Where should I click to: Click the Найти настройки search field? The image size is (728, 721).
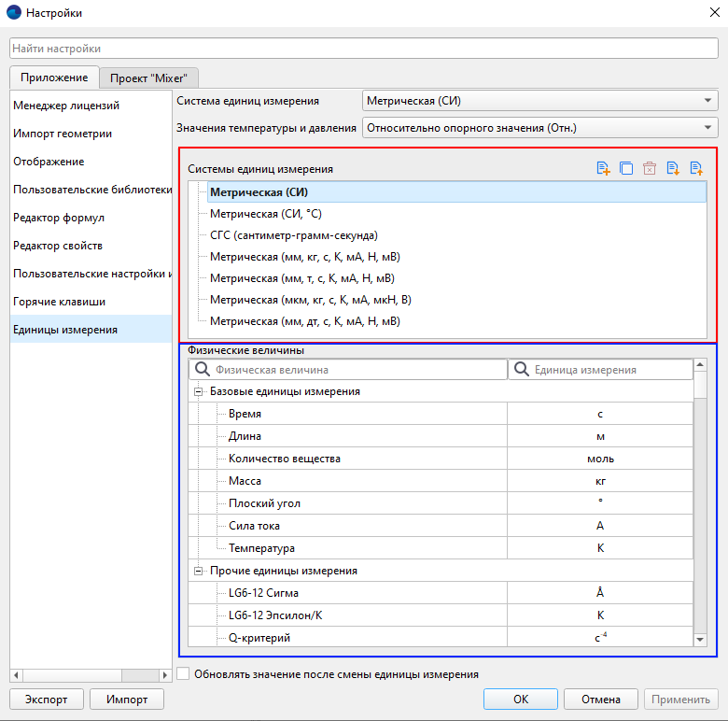(x=363, y=49)
